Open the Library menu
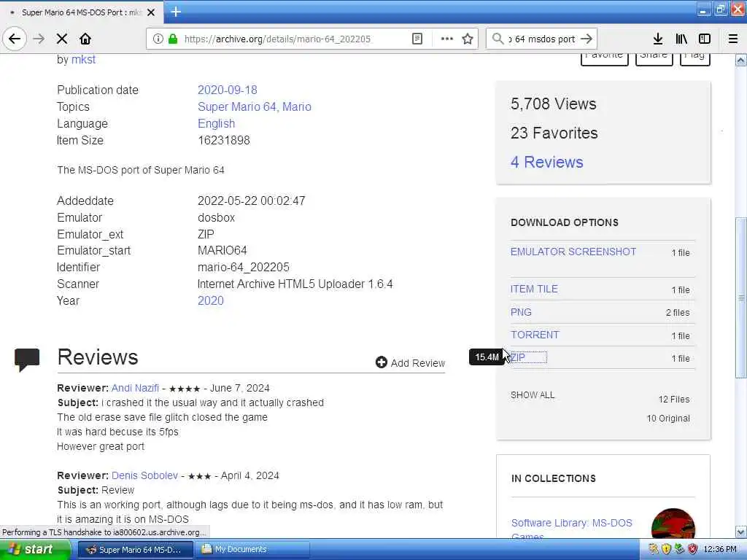747x560 pixels. coord(681,39)
